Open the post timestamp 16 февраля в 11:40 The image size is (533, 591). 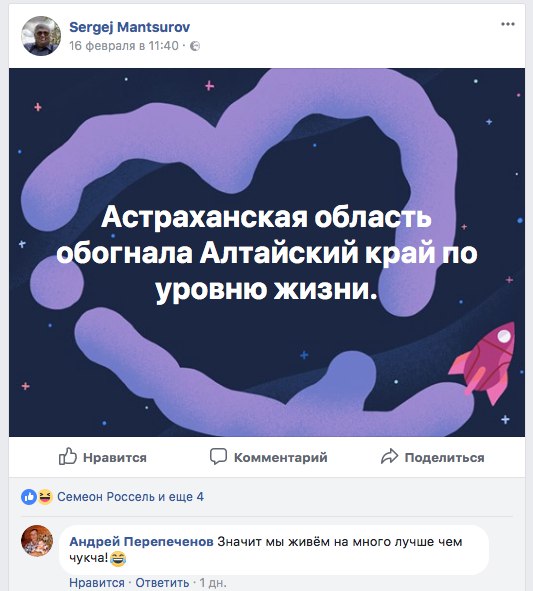[x=124, y=46]
